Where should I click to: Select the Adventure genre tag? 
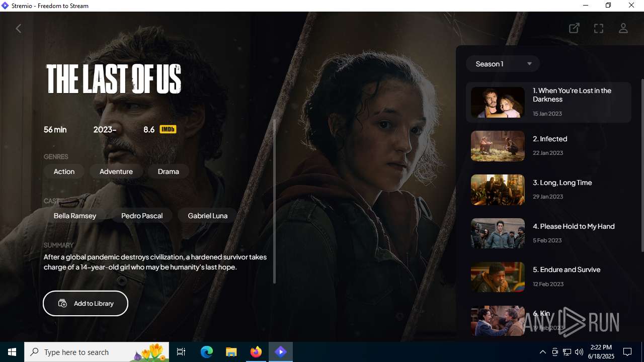coord(116,171)
